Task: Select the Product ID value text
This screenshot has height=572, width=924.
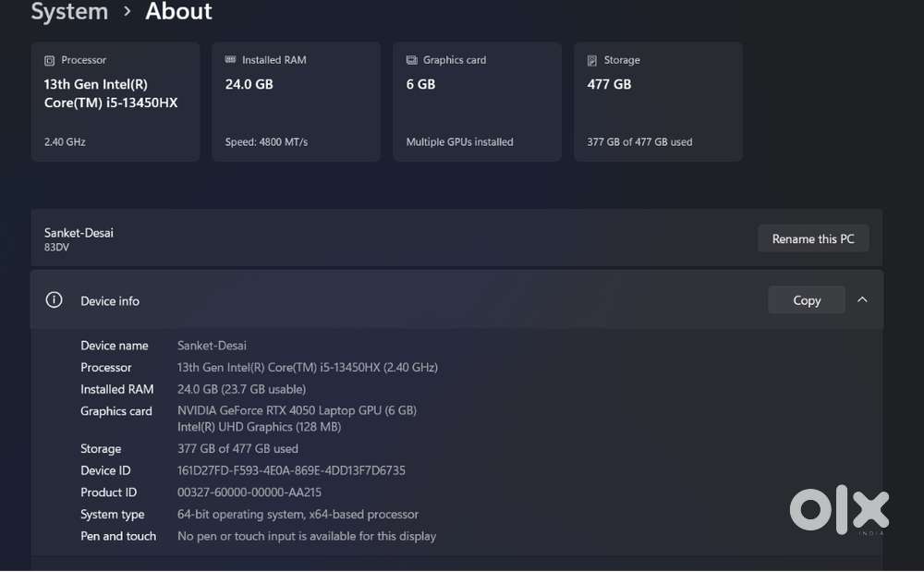Action: [x=249, y=492]
